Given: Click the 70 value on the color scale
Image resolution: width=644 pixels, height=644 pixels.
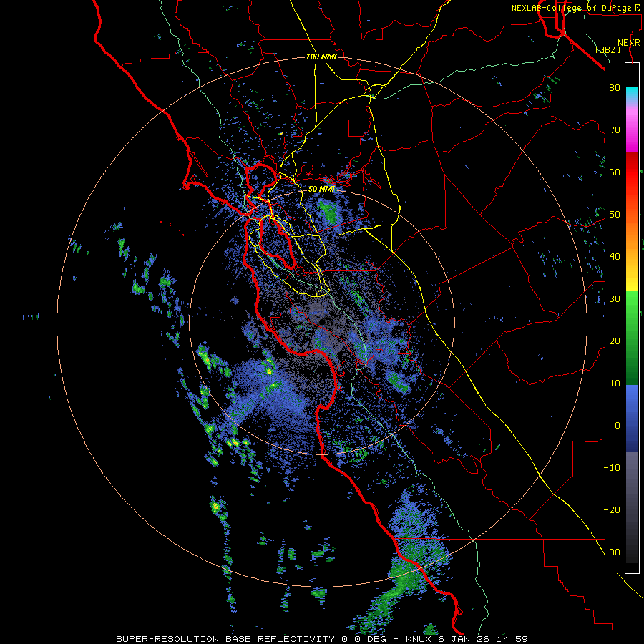Looking at the screenshot, I should 615,130.
